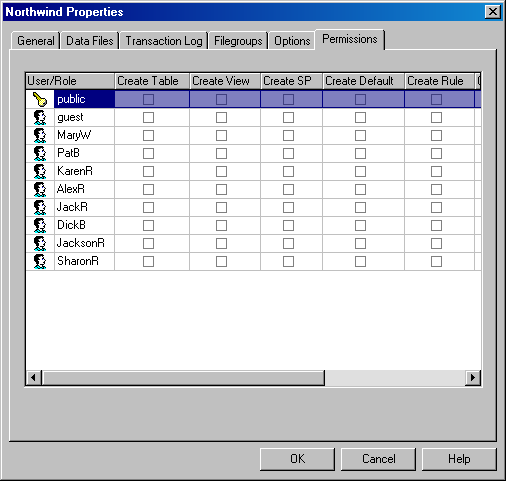Select the DickB user name

pos(71,225)
